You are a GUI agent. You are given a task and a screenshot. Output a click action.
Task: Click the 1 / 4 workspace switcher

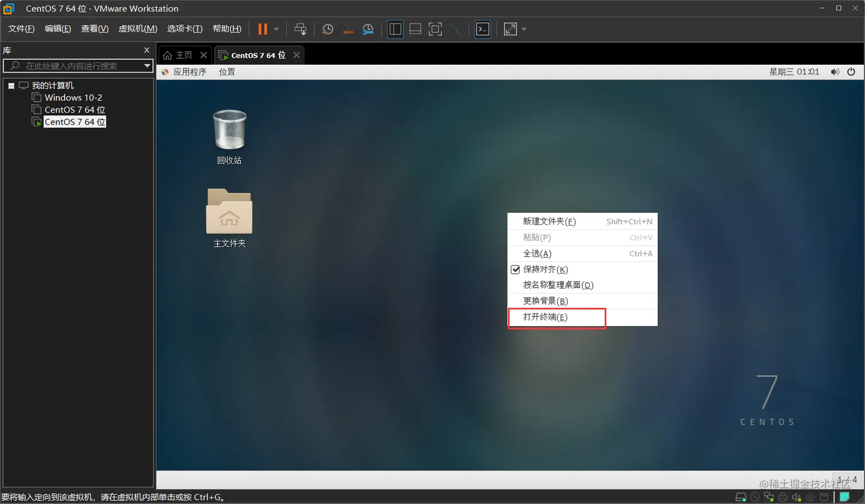[847, 479]
